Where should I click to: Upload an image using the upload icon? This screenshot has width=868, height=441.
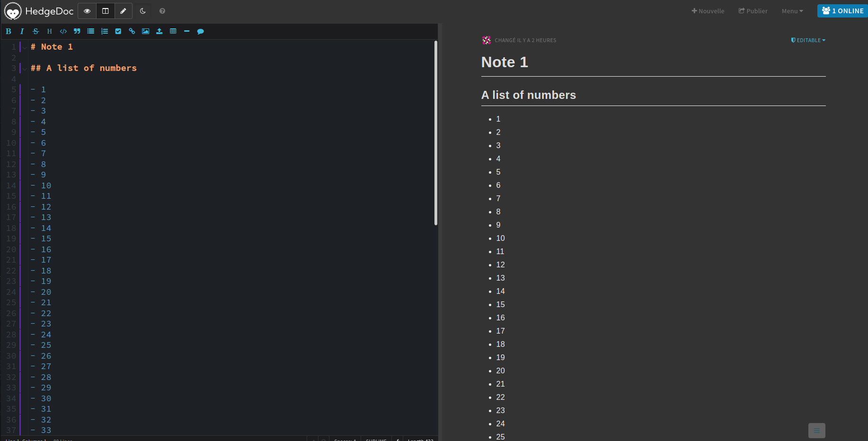(x=159, y=31)
